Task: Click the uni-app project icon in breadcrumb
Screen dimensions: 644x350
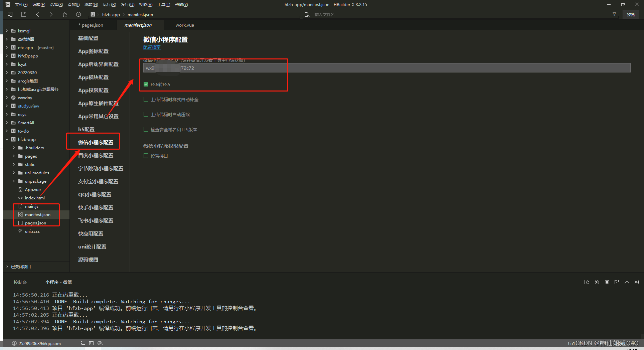Action: pyautogui.click(x=93, y=14)
